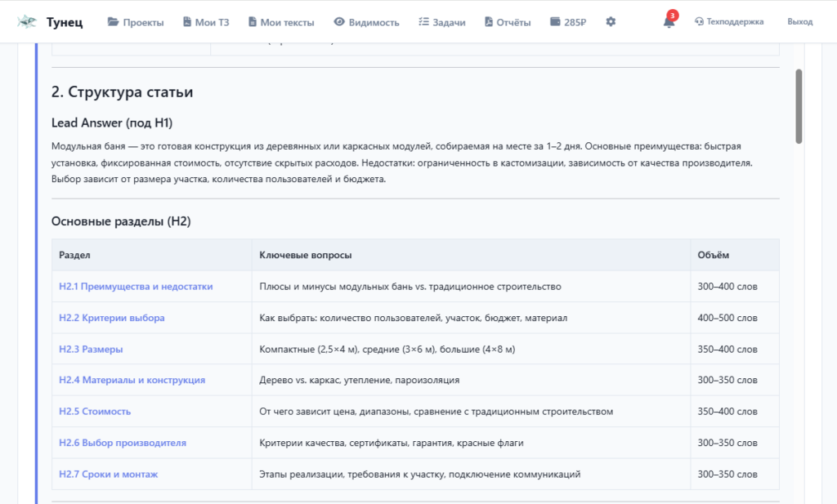Click the red notification badge showing 3
The width and height of the screenshot is (837, 504).
[673, 16]
